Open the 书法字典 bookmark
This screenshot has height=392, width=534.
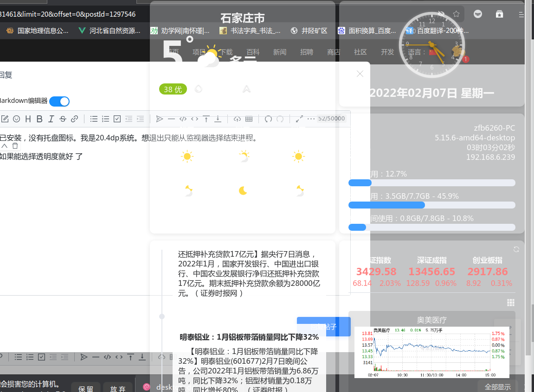pyautogui.click(x=250, y=31)
